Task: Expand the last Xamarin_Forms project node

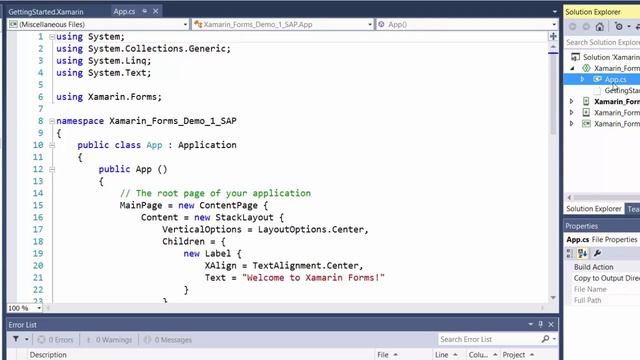Action: click(x=571, y=123)
